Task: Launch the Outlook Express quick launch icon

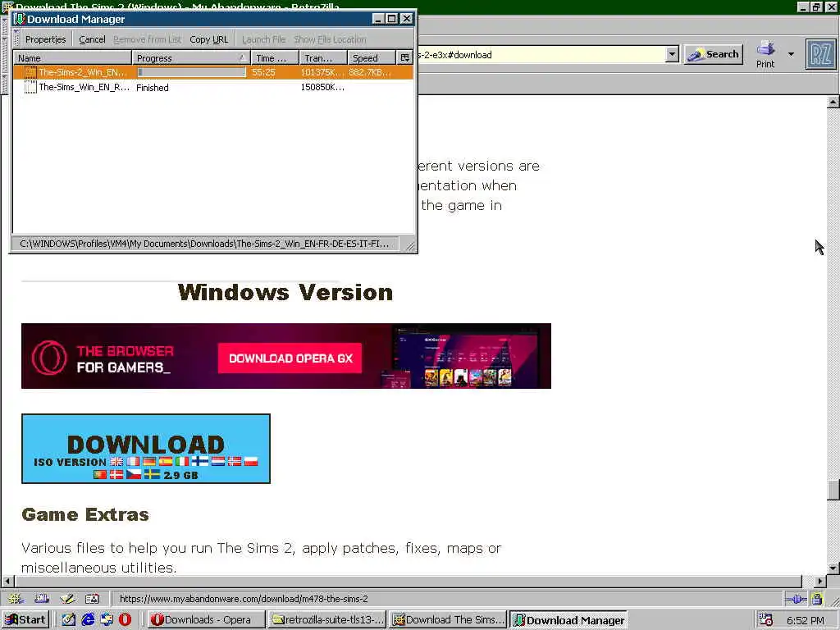Action: pyautogui.click(x=107, y=619)
